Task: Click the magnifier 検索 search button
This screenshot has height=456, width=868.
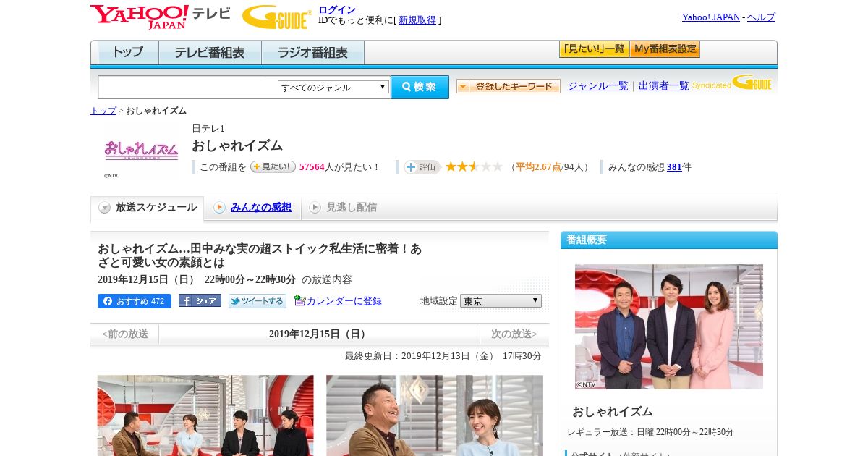Action: click(x=420, y=87)
